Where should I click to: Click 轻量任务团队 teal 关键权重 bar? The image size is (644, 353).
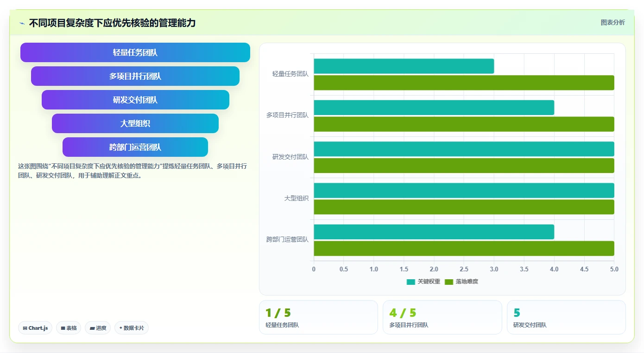click(x=404, y=66)
